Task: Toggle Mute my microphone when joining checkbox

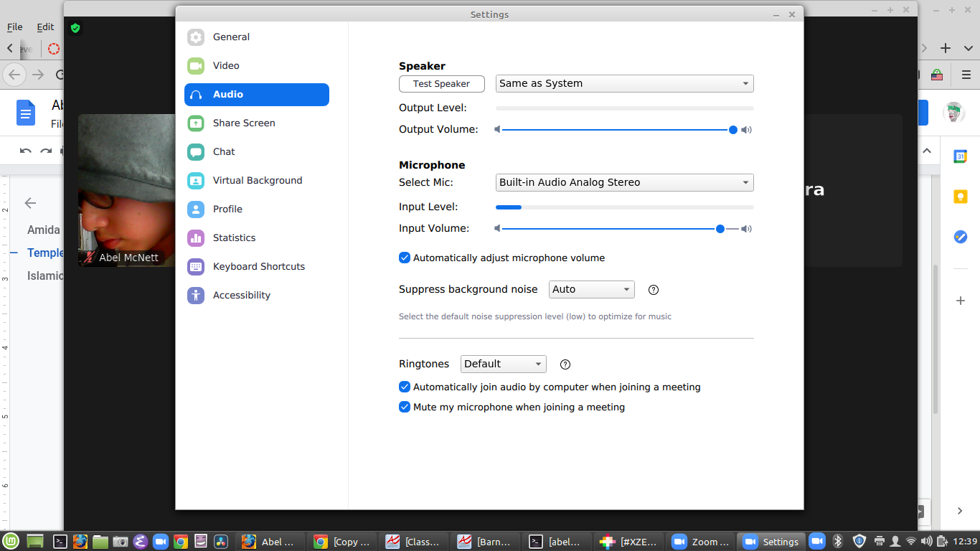Action: coord(405,407)
